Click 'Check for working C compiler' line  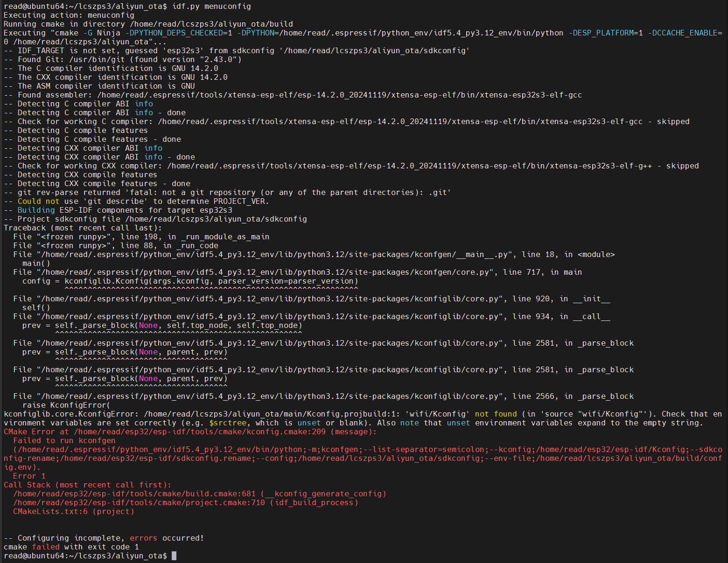coord(347,122)
